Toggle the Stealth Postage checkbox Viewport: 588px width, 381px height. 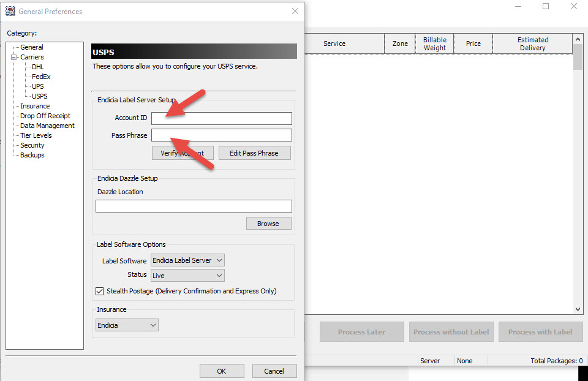(x=99, y=291)
